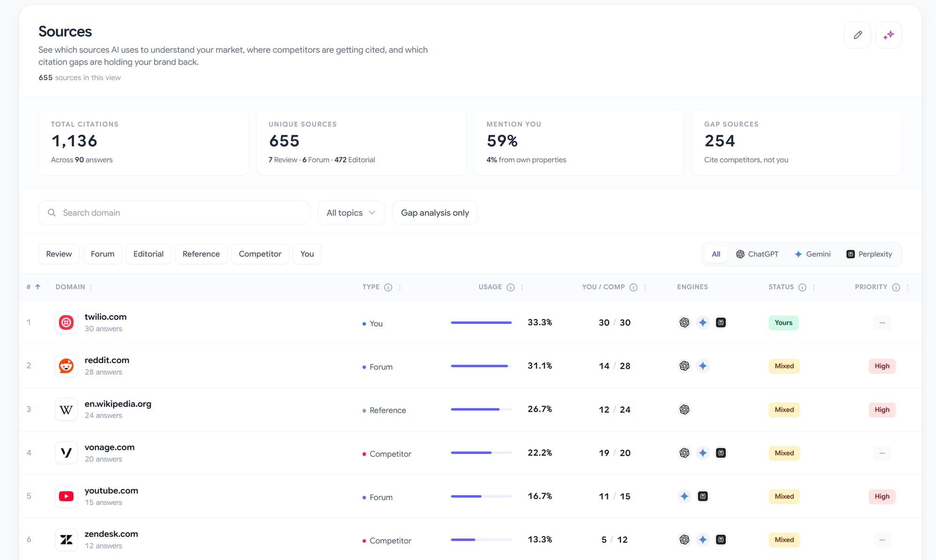Sort table by # column
Screen dimensions: 936x560
coord(33,287)
